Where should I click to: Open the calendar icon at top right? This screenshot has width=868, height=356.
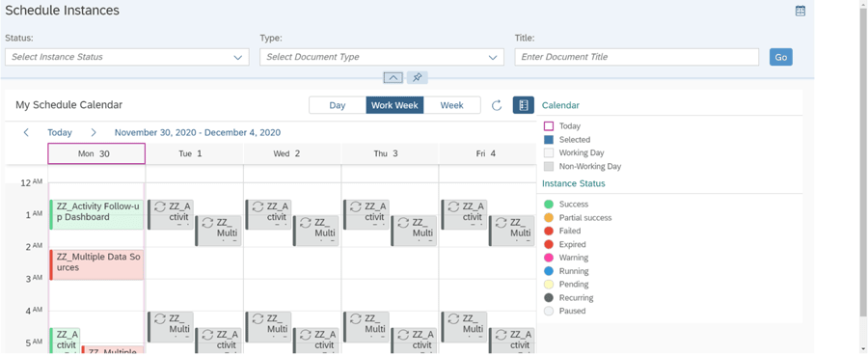click(800, 11)
